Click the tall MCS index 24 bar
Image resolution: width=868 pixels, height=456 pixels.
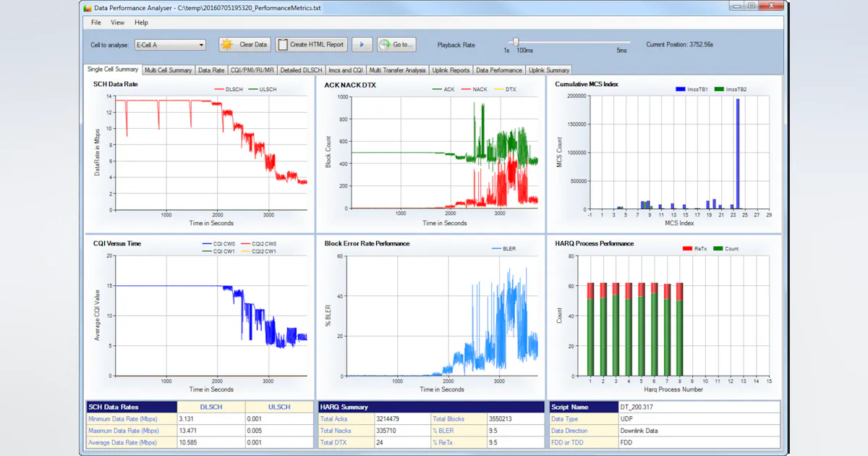[738, 154]
